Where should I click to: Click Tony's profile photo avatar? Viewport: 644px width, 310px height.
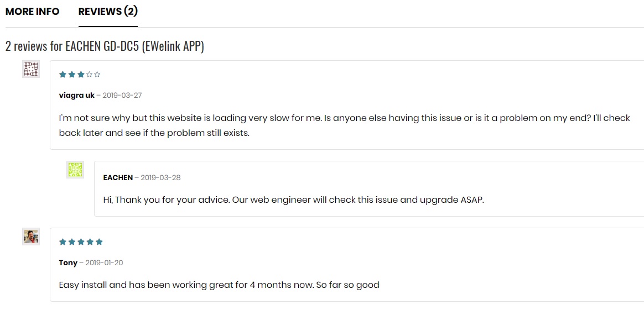point(31,237)
